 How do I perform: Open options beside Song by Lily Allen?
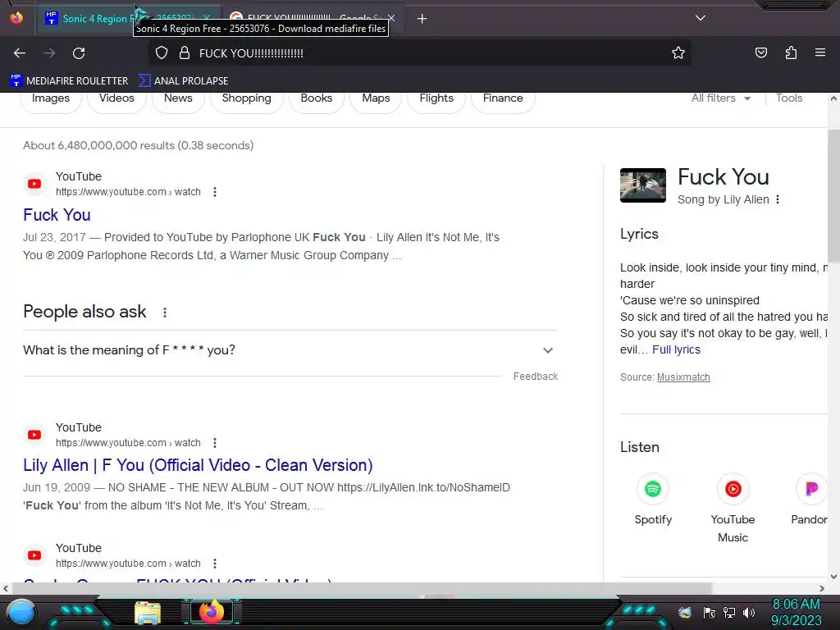[x=778, y=199]
